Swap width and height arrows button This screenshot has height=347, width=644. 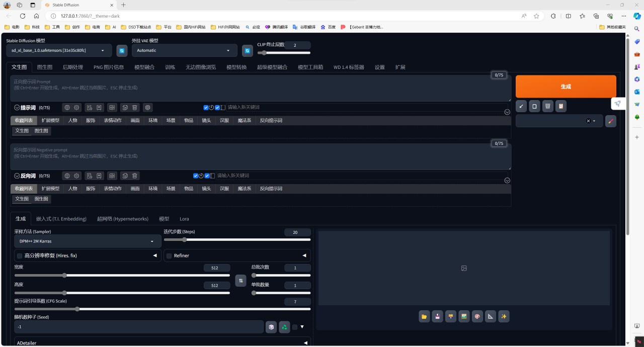tap(241, 281)
